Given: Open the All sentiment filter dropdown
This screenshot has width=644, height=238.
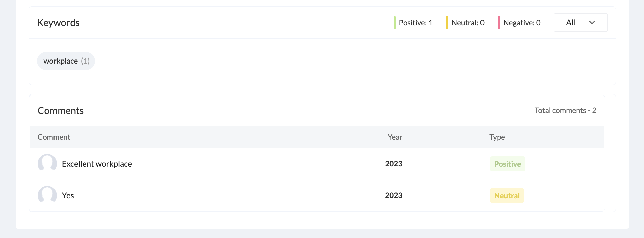Looking at the screenshot, I should point(580,23).
